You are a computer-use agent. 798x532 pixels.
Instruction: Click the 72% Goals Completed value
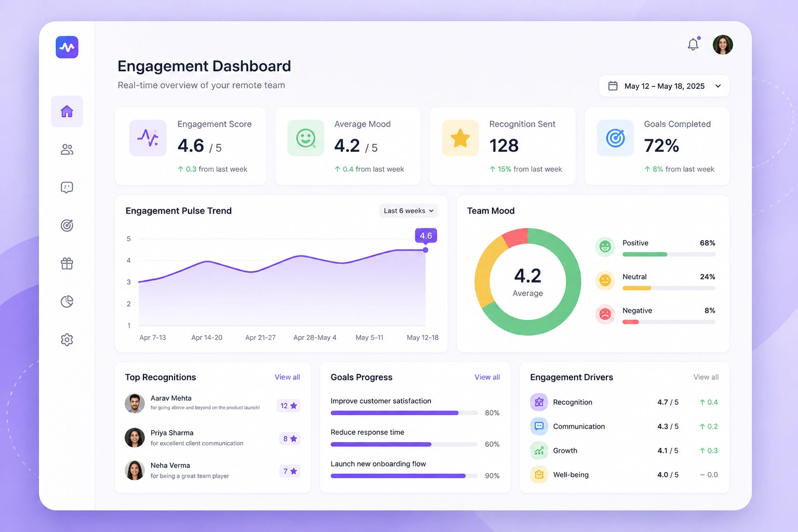tap(661, 145)
